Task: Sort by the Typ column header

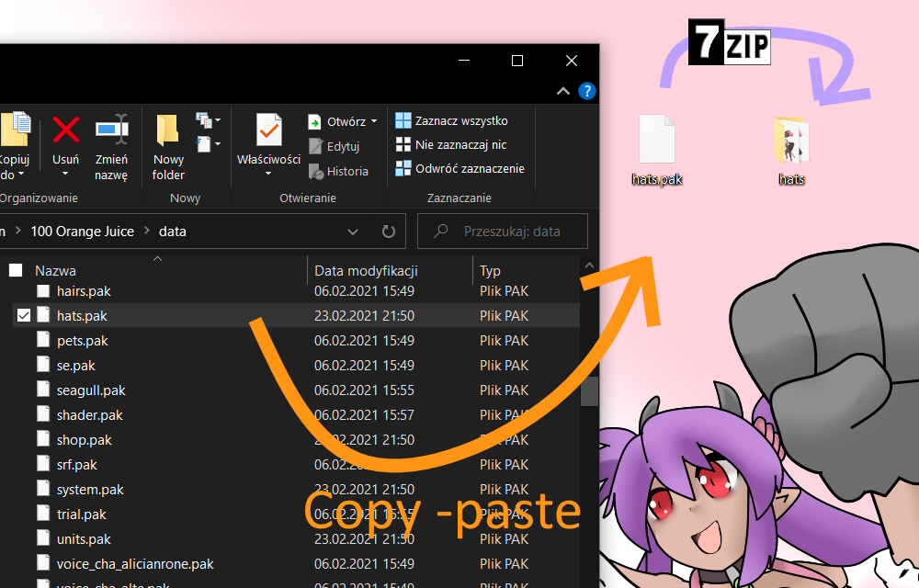Action: [490, 271]
